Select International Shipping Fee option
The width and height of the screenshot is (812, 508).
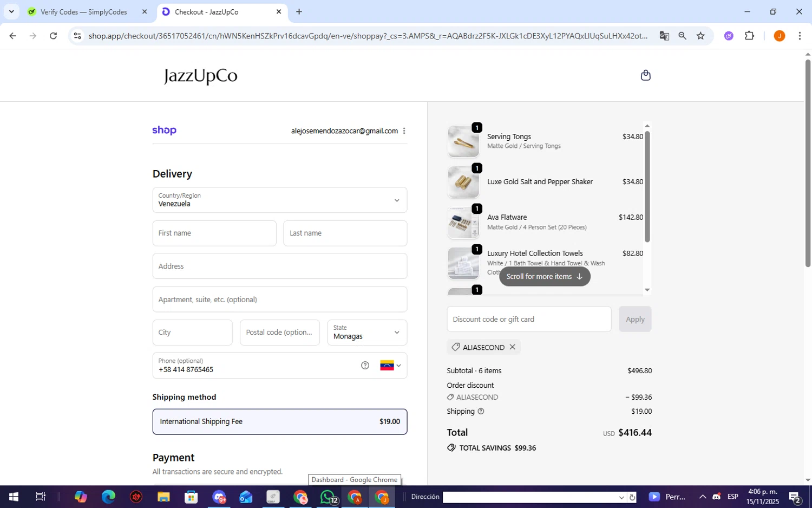click(280, 422)
